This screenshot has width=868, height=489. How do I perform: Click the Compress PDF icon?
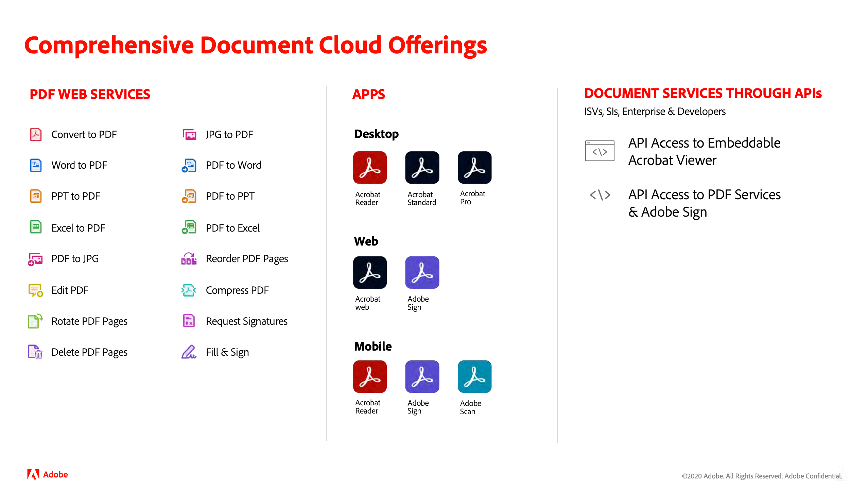tap(189, 290)
